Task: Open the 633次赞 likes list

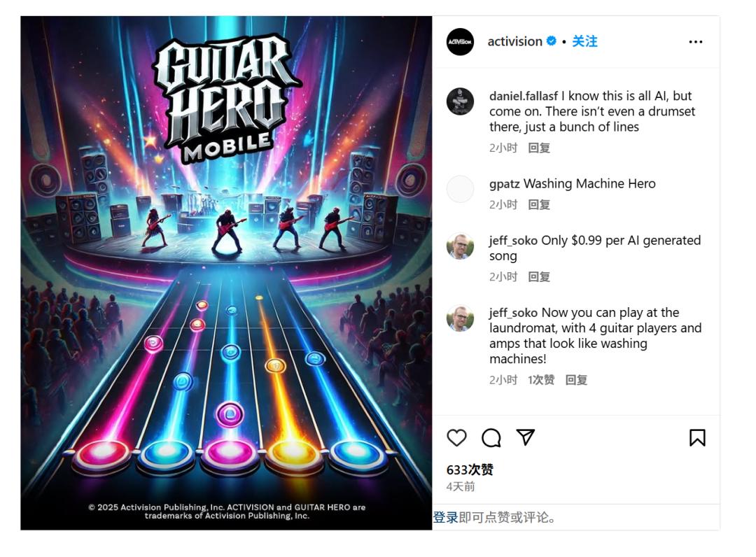Action: point(470,470)
